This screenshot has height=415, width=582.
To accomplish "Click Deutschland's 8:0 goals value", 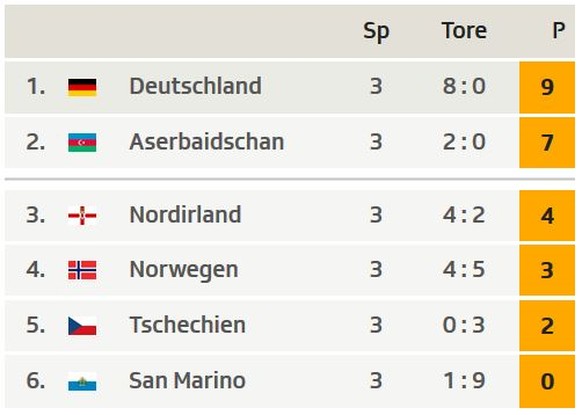I will 464,86.
